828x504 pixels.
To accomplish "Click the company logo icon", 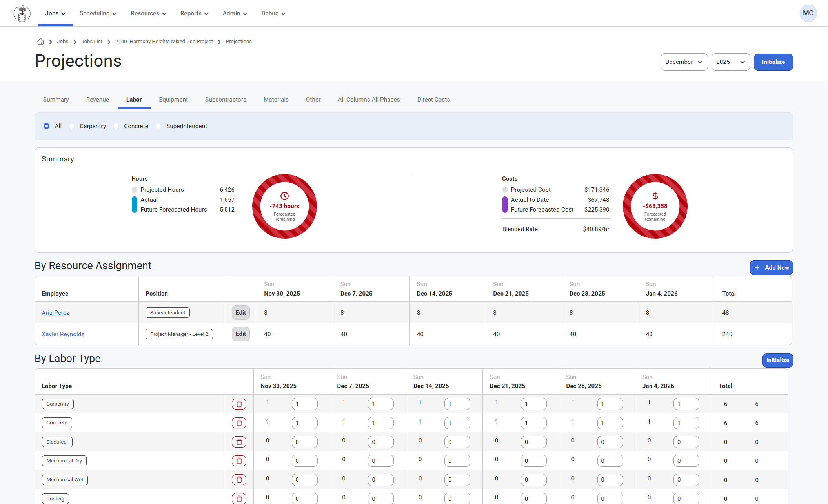I will (22, 13).
